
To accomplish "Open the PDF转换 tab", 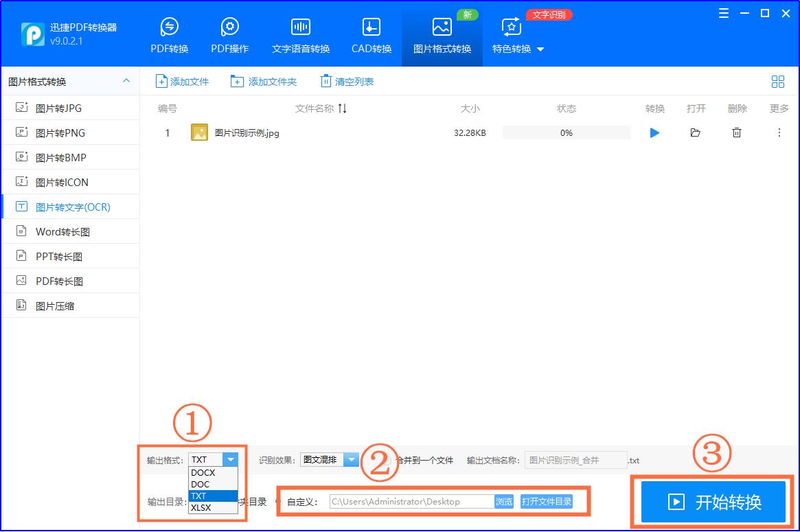I will (x=169, y=36).
